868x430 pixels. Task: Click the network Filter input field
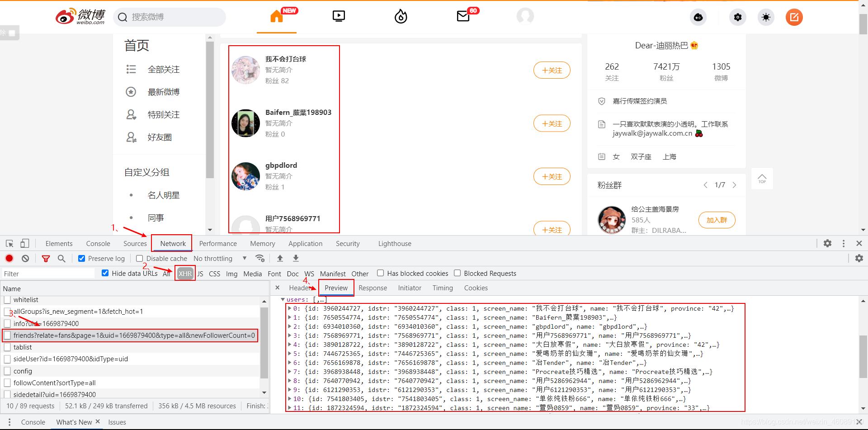point(48,274)
